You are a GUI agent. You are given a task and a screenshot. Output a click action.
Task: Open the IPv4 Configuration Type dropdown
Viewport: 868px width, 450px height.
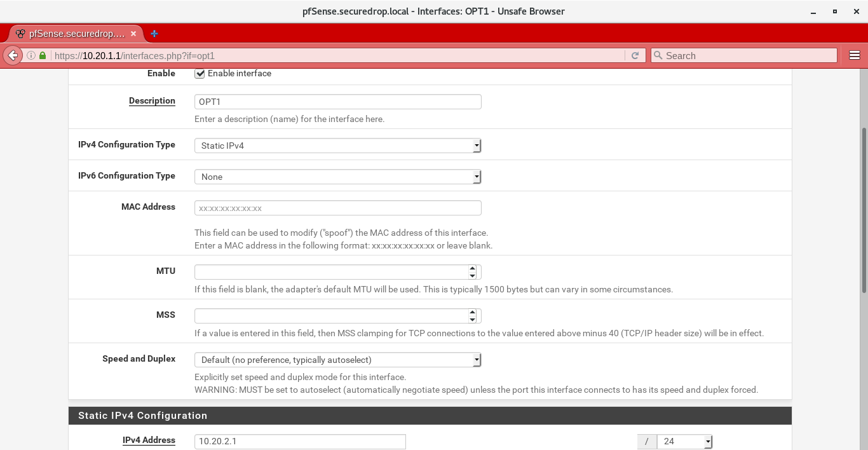point(337,146)
